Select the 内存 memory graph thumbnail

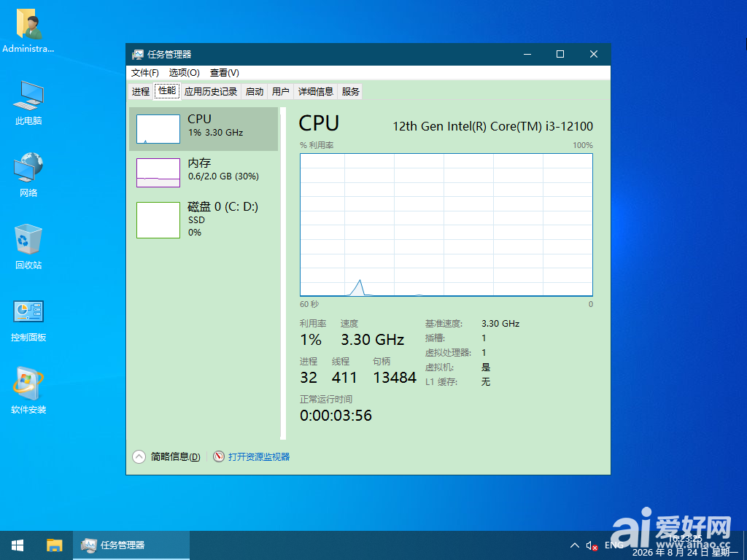tap(158, 173)
